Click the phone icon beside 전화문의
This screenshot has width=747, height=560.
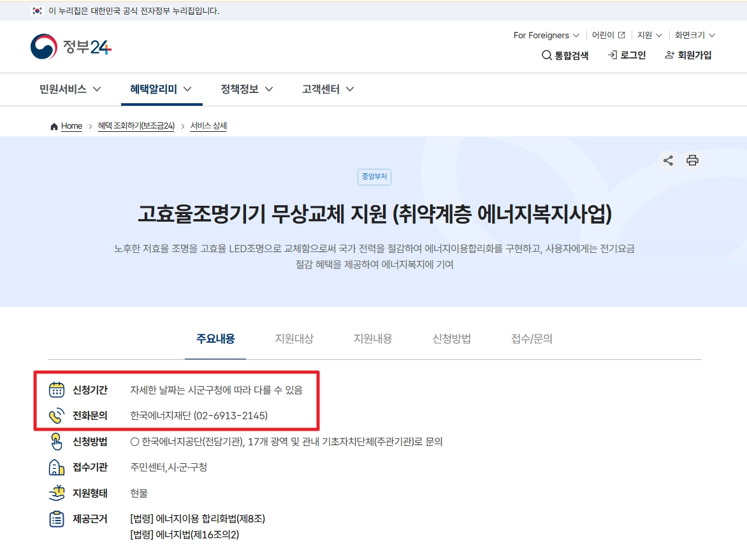pos(57,415)
